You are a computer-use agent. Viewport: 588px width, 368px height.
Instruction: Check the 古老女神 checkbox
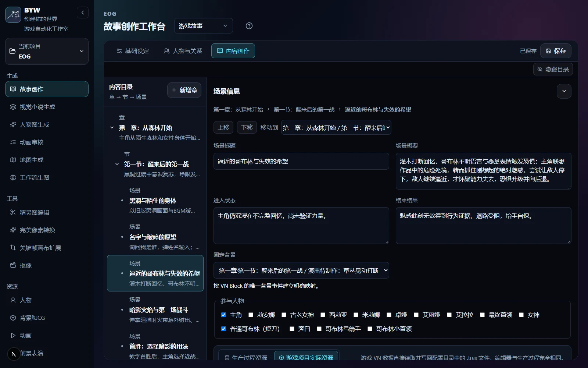tap(284, 315)
